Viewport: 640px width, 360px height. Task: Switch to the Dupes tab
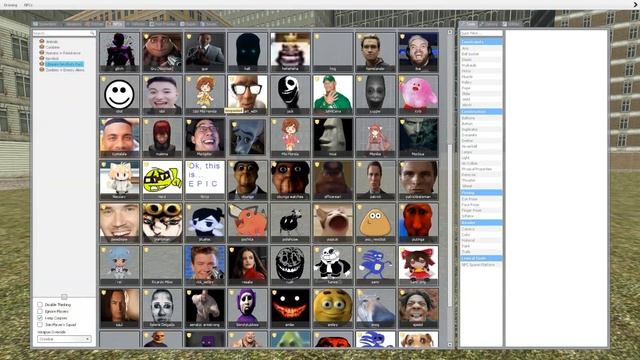[x=189, y=24]
